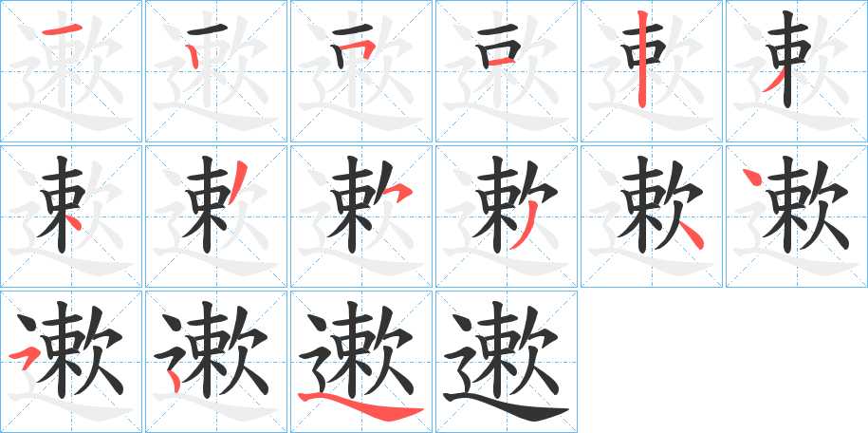The image size is (868, 433).
Task: Select the first stroke step with red top horizontal
Action: coord(71,71)
